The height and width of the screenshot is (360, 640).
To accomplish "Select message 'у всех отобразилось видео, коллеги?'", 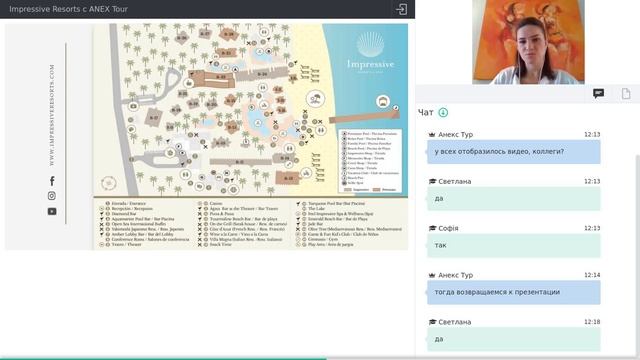I will coord(513,152).
